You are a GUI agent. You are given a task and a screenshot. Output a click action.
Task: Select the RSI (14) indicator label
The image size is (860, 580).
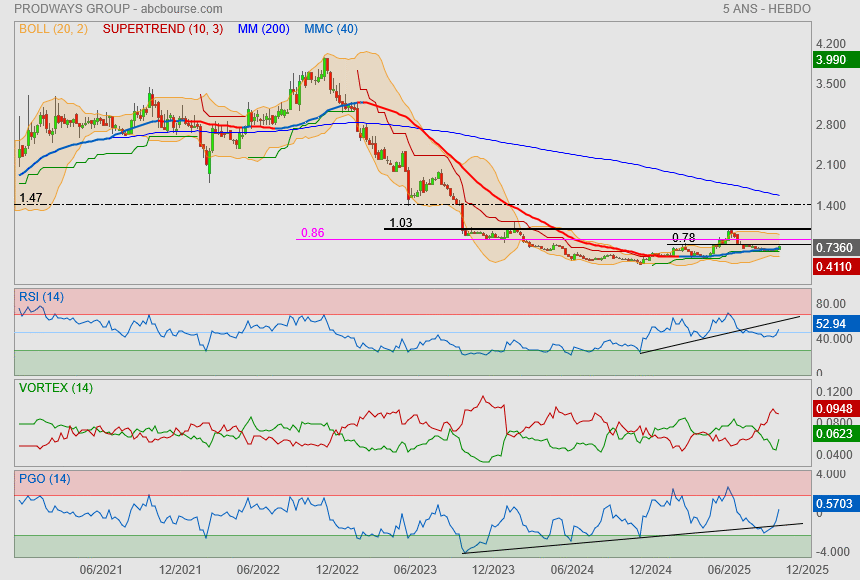pos(41,296)
